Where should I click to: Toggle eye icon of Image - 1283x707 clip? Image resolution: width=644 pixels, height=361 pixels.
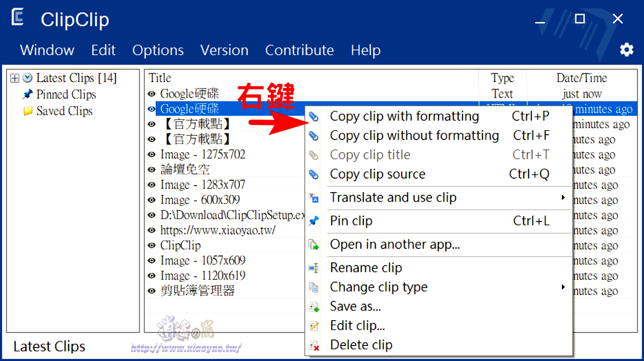click(x=151, y=185)
